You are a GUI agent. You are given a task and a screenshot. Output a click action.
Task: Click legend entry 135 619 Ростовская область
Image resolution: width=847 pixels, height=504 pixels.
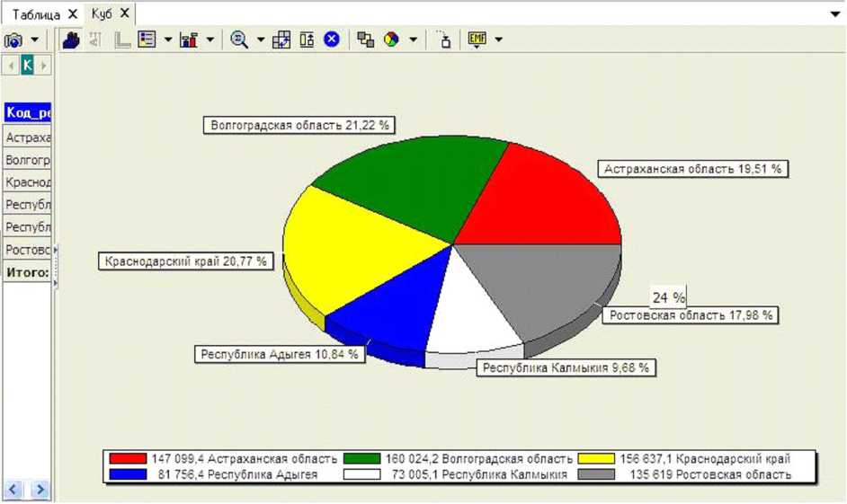pos(710,474)
